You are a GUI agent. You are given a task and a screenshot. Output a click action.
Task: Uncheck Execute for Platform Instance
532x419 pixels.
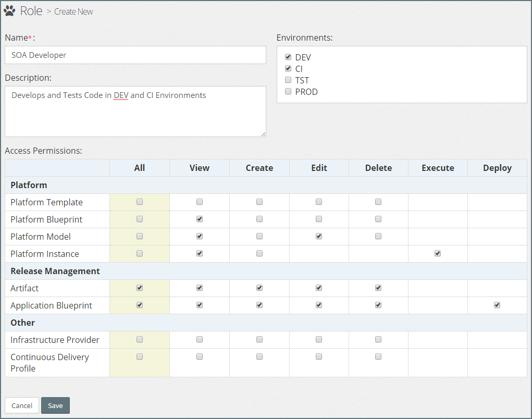[438, 254]
